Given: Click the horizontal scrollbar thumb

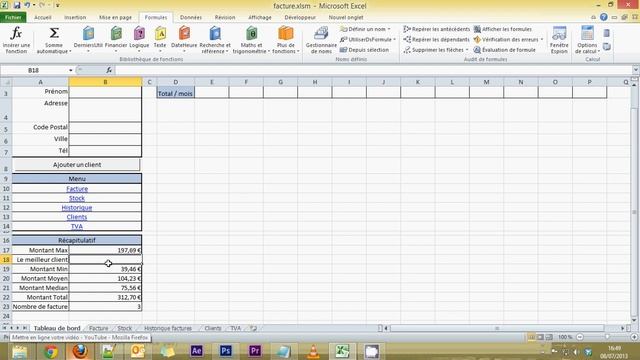Looking at the screenshot, I should pos(497,328).
